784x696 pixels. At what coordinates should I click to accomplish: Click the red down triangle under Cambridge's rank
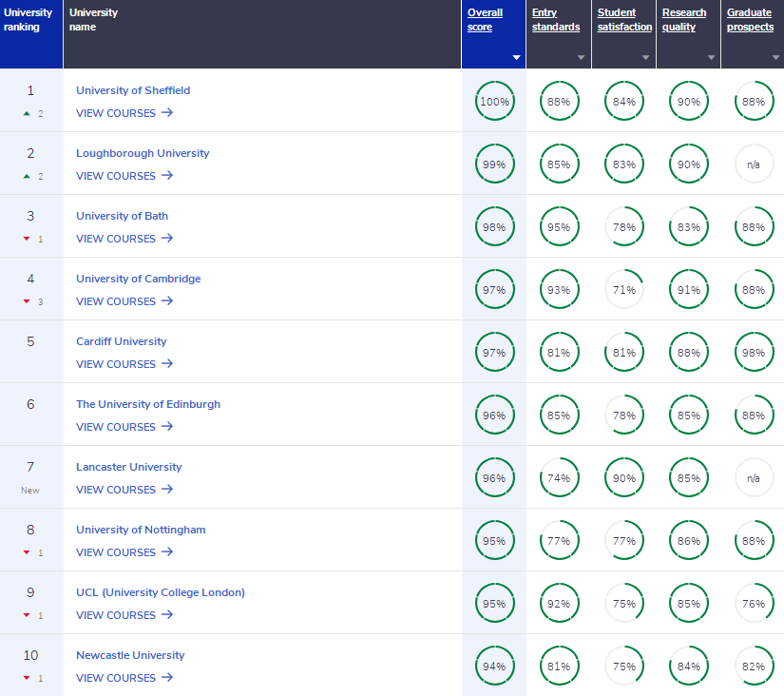click(x=27, y=301)
